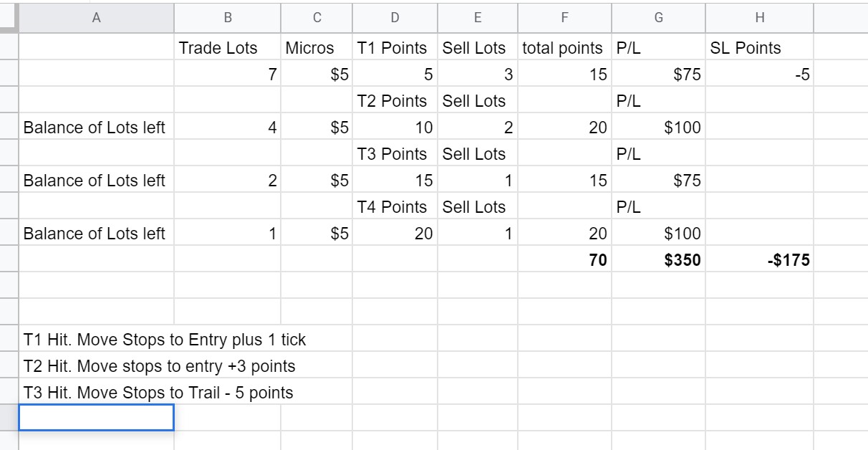The width and height of the screenshot is (868, 450).
Task: Select the Micros header cell
Action: coord(317,48)
